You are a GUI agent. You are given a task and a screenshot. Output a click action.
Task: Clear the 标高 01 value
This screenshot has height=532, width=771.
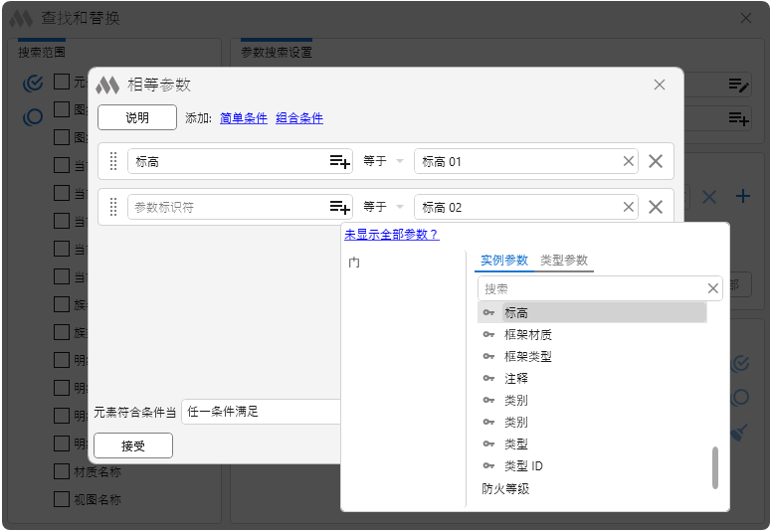629,161
